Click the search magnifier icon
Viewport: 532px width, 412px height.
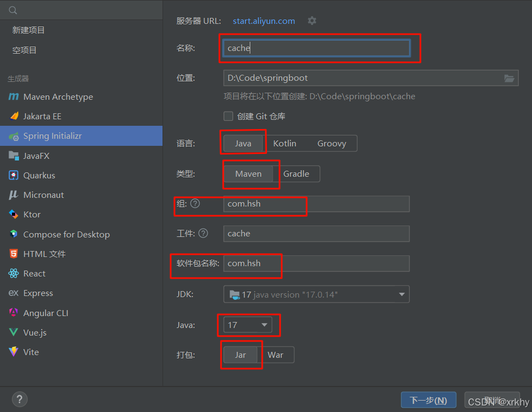13,10
